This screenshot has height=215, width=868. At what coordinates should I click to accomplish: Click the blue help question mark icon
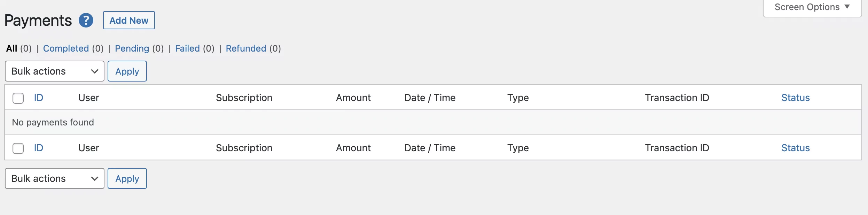(x=86, y=21)
